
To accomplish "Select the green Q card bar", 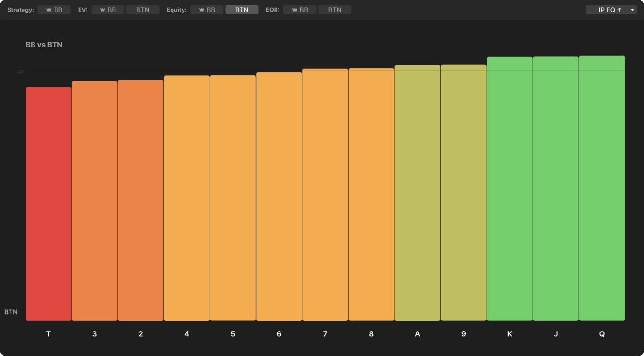I will pos(602,188).
